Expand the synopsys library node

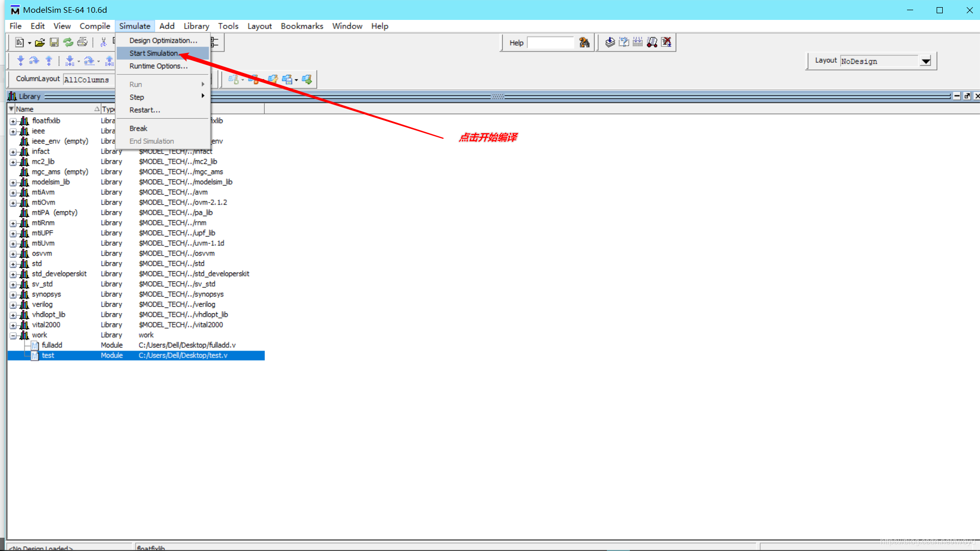(13, 295)
